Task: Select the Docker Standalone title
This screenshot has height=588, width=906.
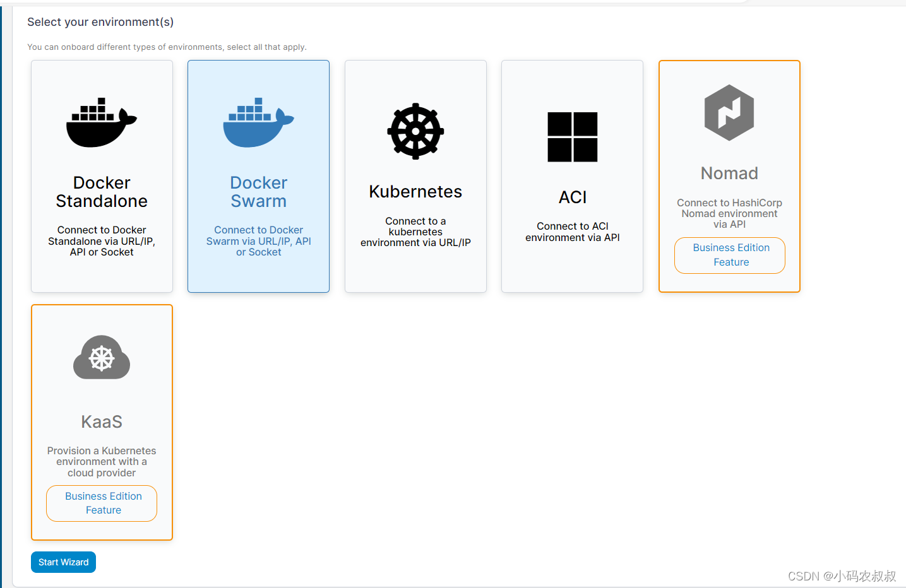Action: (x=102, y=192)
